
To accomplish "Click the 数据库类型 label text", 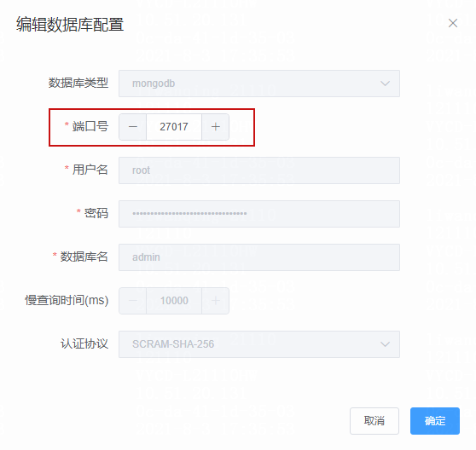I will coord(78,83).
